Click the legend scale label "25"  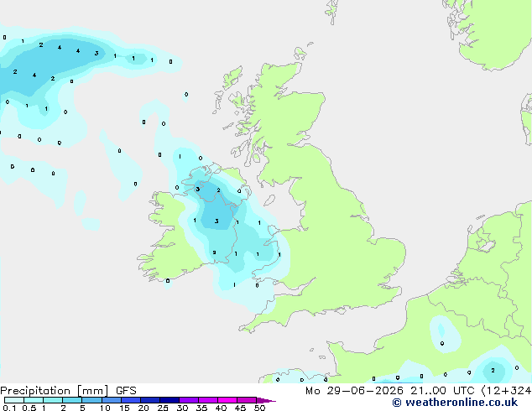tap(163, 408)
